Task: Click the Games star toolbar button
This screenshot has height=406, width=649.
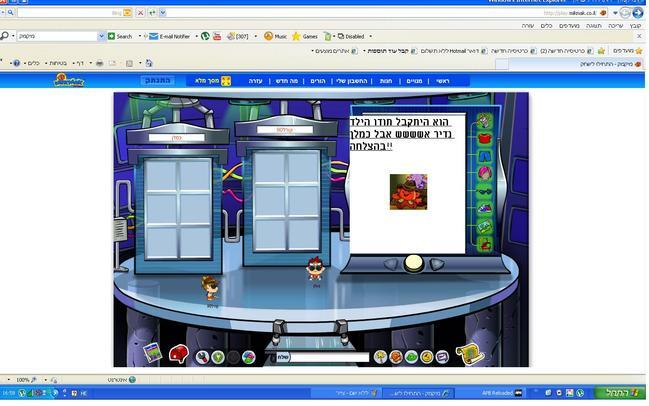Action: click(305, 36)
